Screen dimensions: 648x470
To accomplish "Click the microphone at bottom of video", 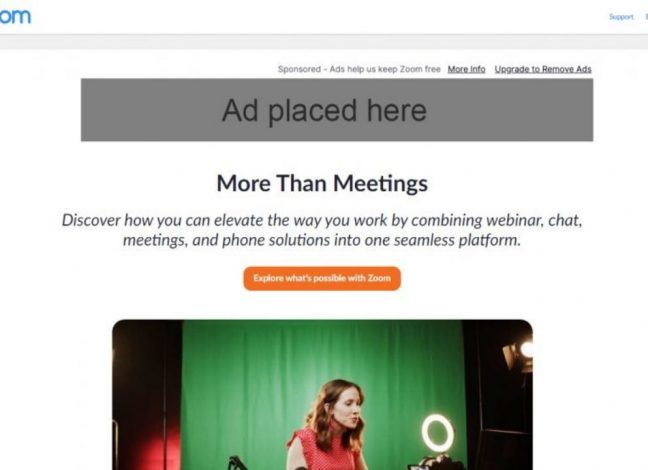I will (x=238, y=463).
